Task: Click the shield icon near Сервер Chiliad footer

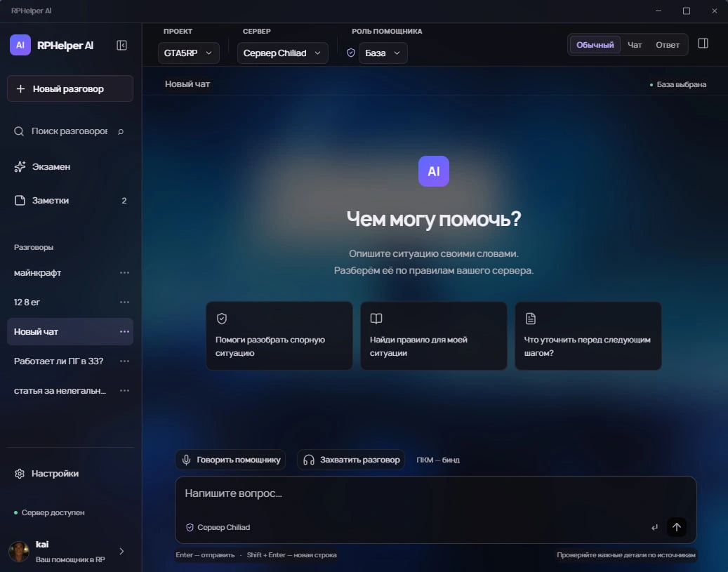Action: (x=190, y=527)
